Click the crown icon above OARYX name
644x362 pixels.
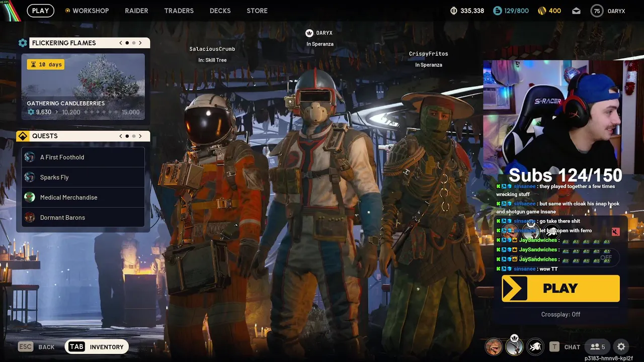[309, 33]
